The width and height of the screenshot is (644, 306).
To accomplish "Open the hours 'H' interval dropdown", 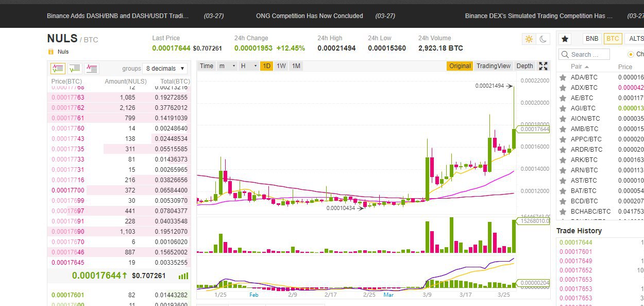I will [x=249, y=66].
